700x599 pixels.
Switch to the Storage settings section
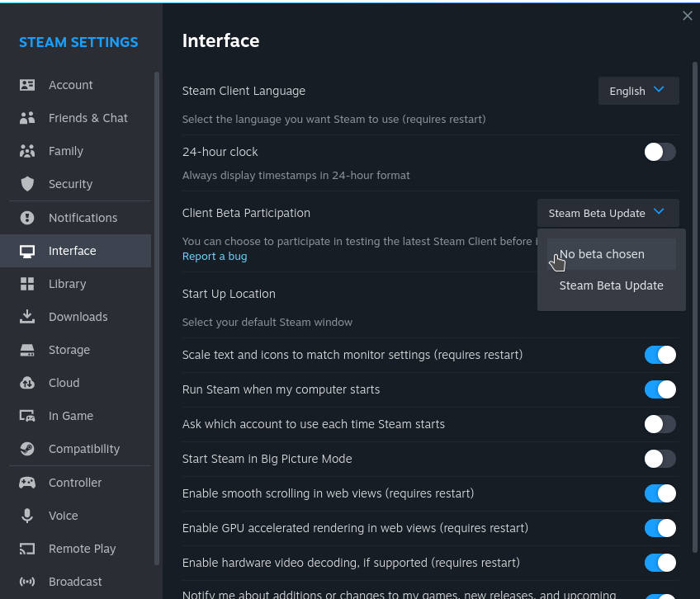69,350
